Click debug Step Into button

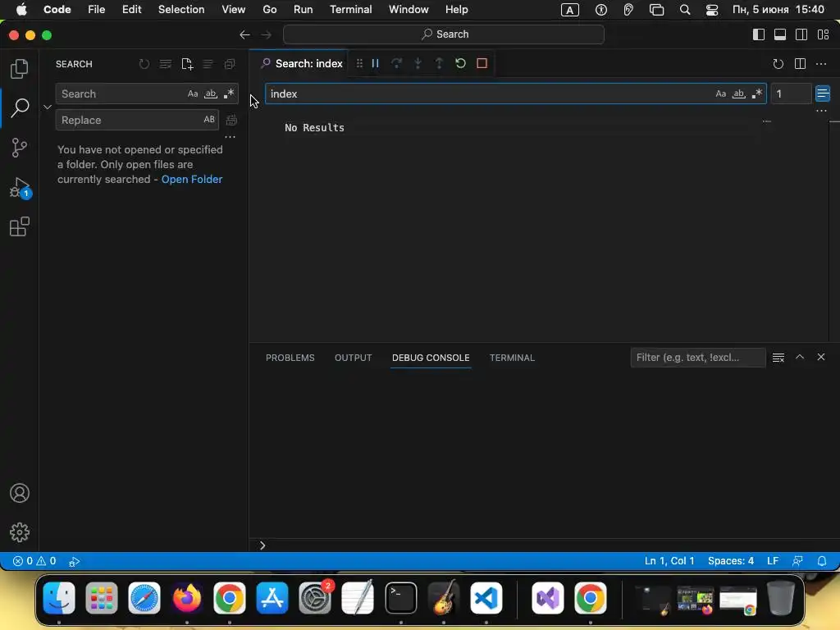point(418,63)
